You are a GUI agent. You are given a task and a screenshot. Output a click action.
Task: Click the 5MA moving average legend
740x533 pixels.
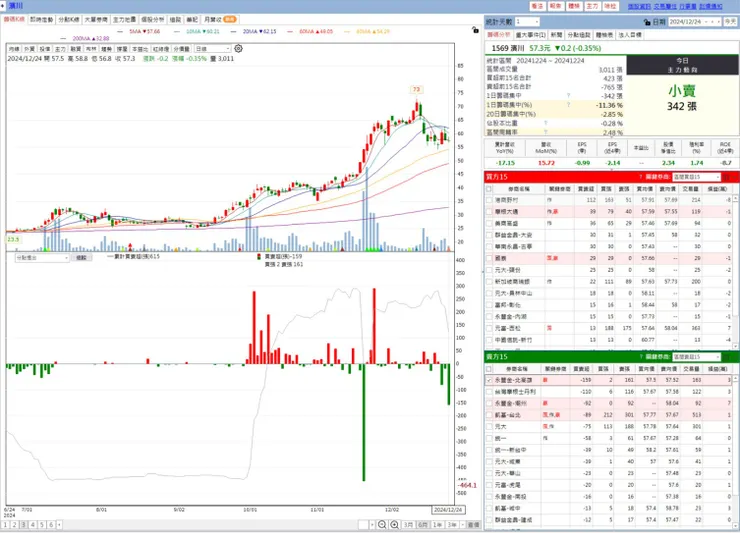point(145,31)
